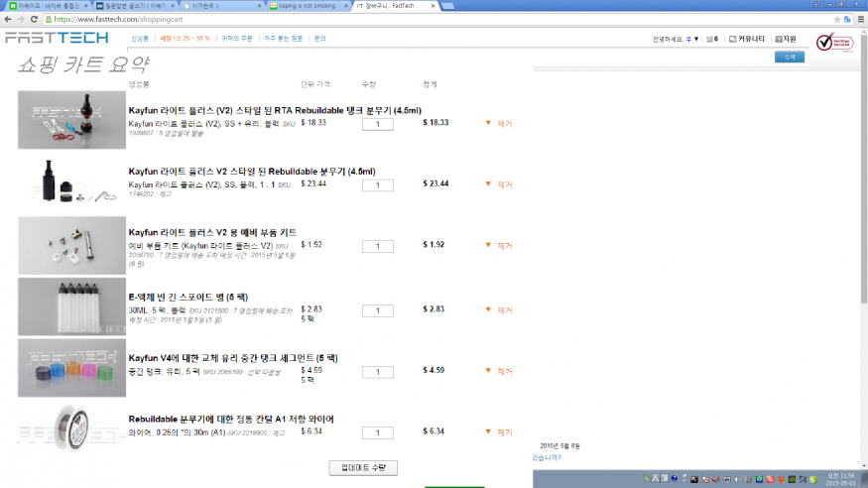Open colorful glass tank segments thumbnail
The image size is (868, 488).
point(71,367)
